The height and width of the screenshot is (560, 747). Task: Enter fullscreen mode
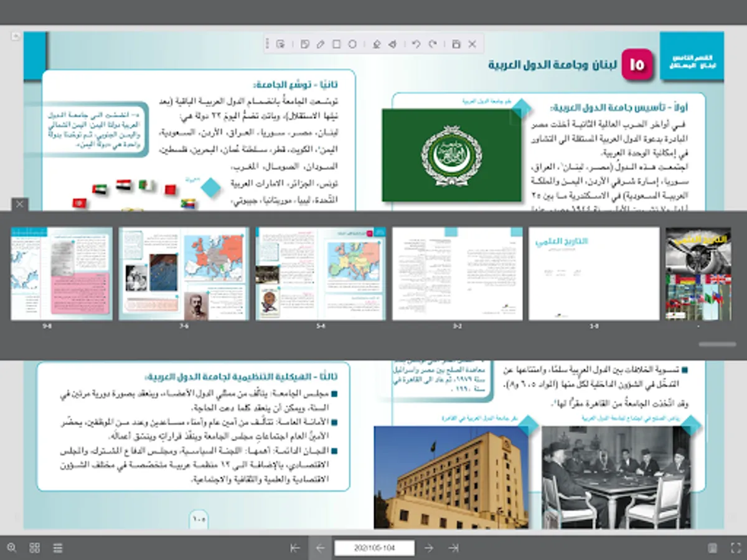click(735, 548)
